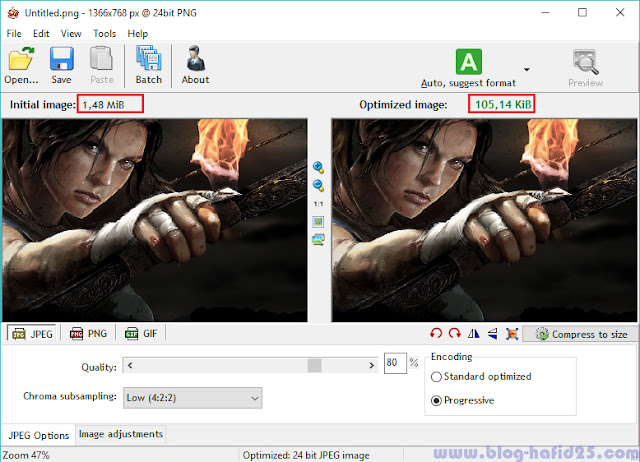Click the fit image to window icon
This screenshot has width=640, height=462.
(x=318, y=222)
